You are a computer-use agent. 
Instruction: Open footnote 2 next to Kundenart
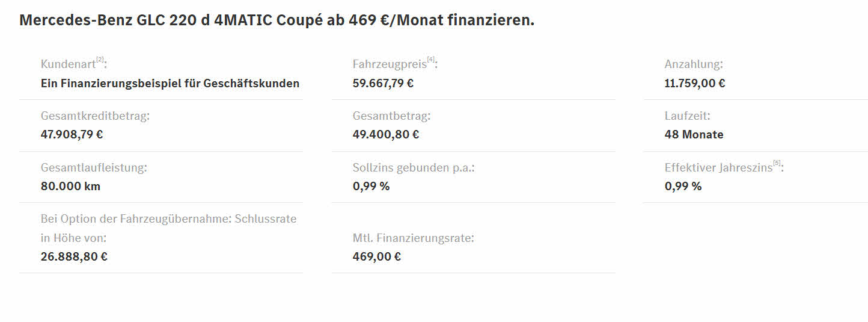coord(100,59)
